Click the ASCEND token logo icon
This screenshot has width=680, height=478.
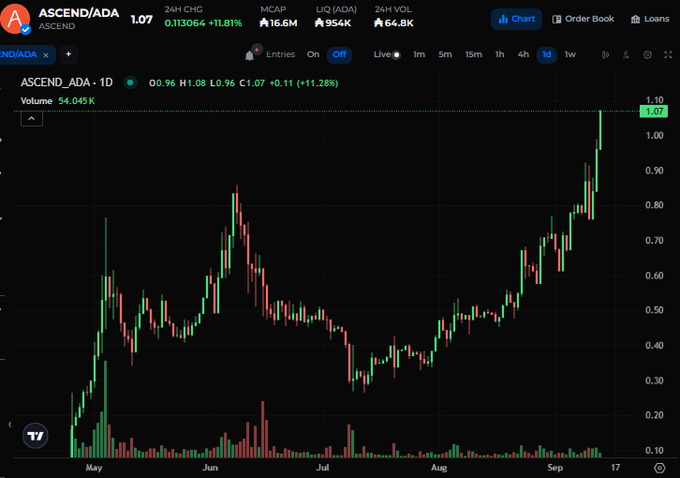tap(15, 18)
